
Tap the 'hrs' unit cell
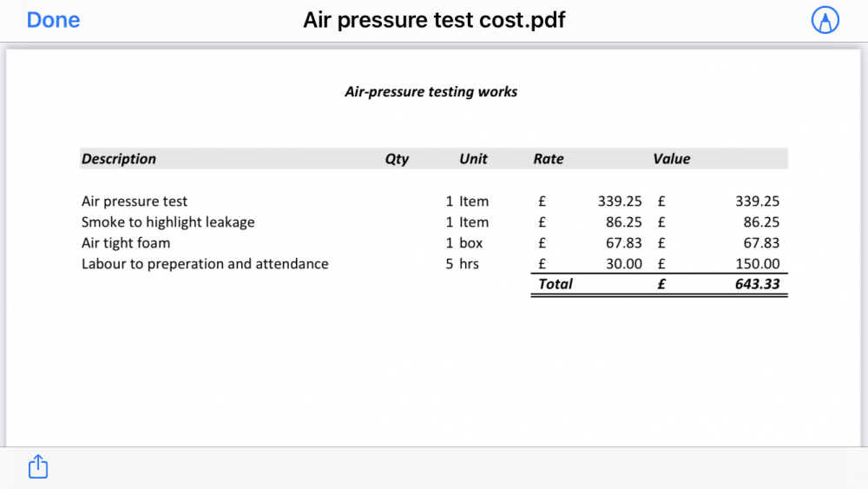pyautogui.click(x=469, y=264)
